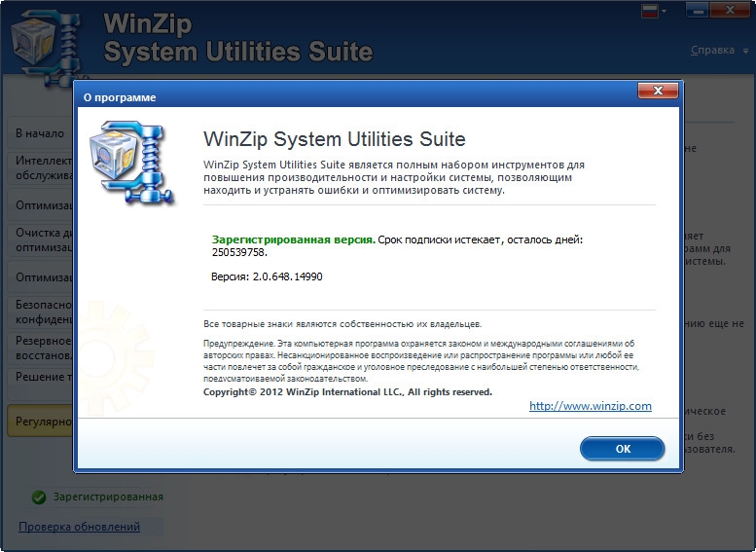Select the Очистка sidebar tab
Viewport: 756px width, 552px height.
click(x=41, y=239)
